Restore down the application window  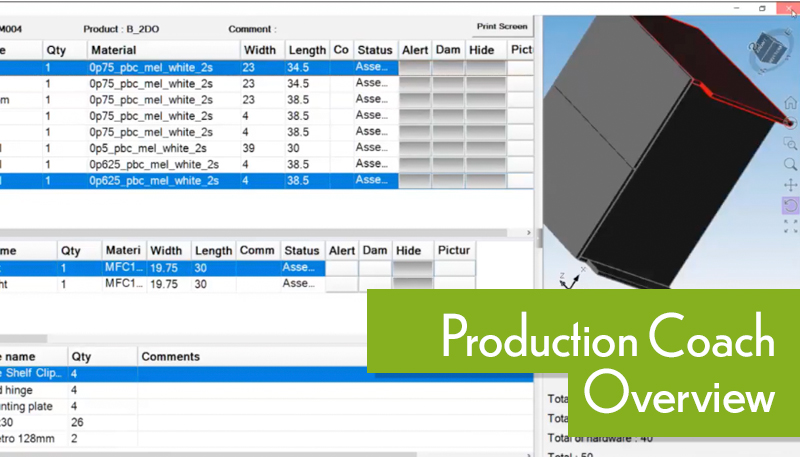click(x=762, y=8)
